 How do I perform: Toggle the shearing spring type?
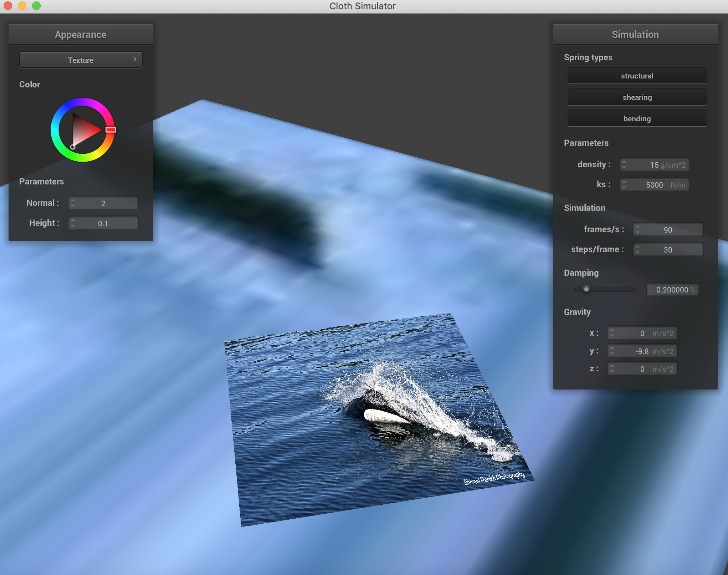(x=637, y=97)
